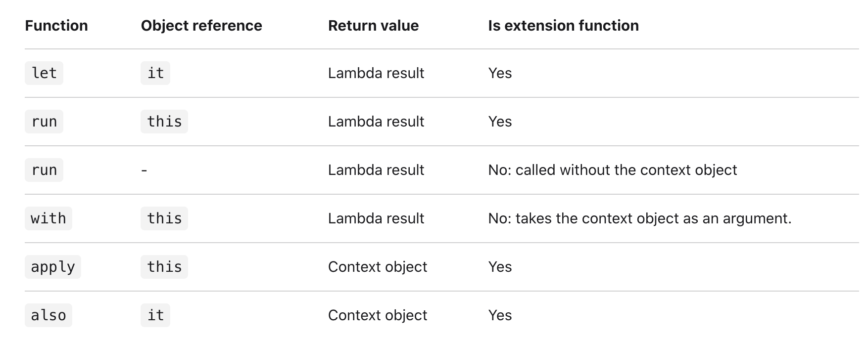This screenshot has height=340, width=868.
Task: Select the 'with' function code label
Action: tap(48, 218)
